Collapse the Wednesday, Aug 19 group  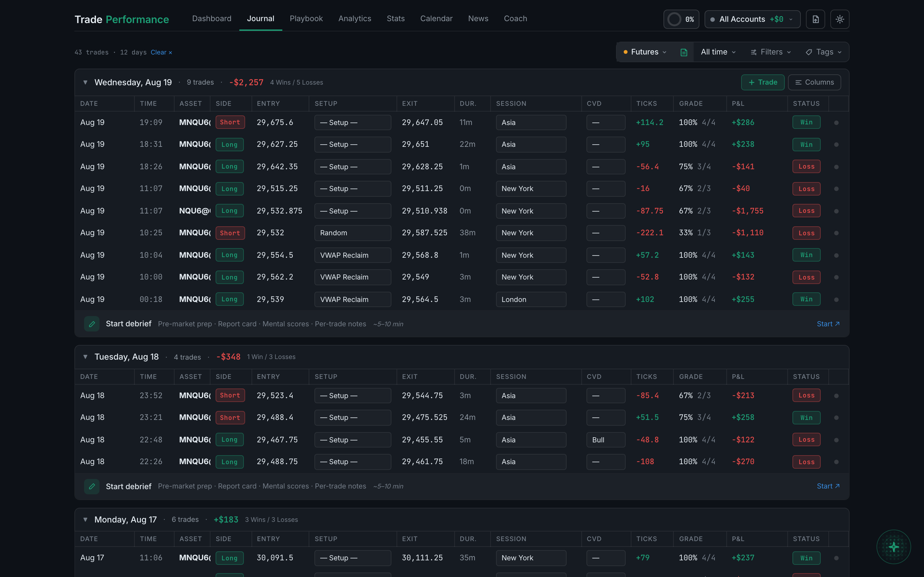point(85,82)
